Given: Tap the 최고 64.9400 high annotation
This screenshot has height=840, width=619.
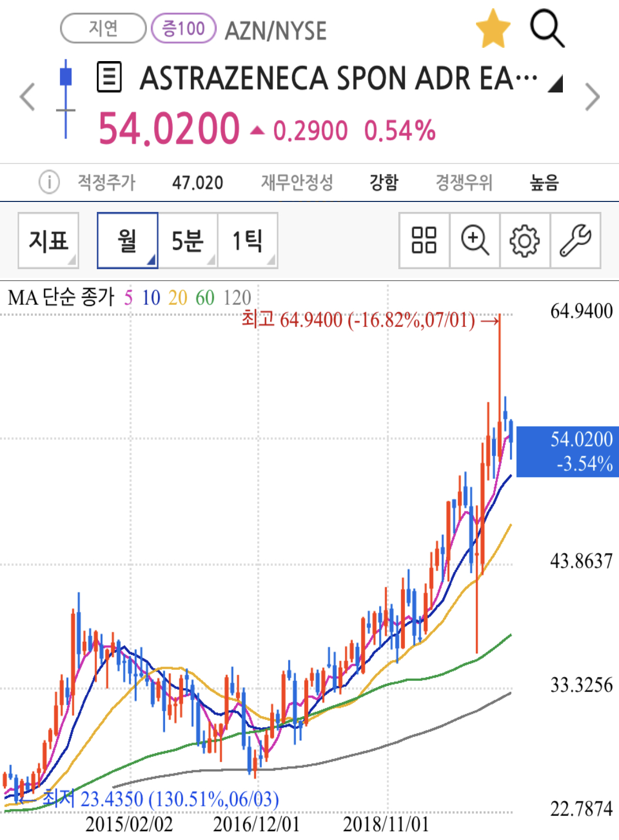Looking at the screenshot, I should (x=370, y=319).
